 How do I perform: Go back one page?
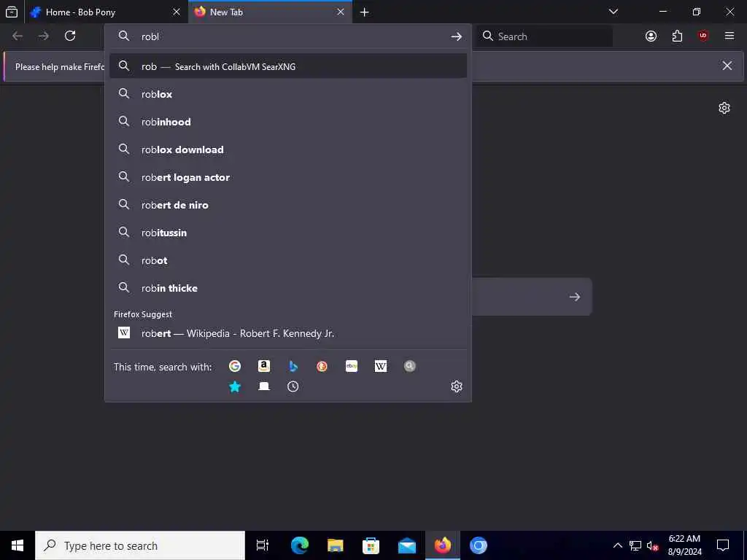tap(18, 36)
